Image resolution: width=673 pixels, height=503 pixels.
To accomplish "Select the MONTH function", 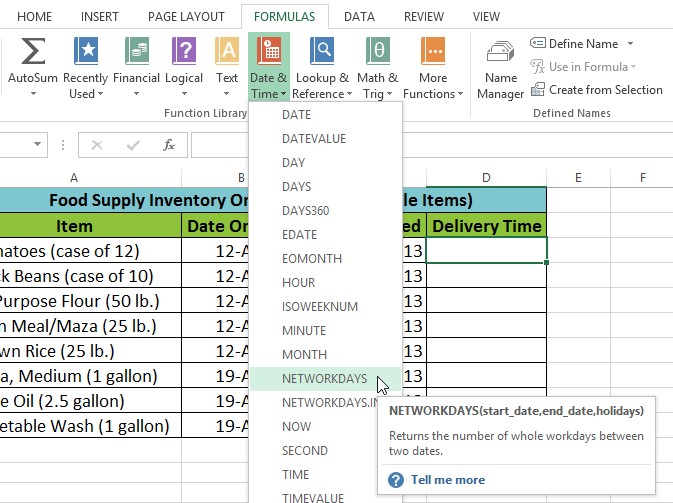I will [325, 355].
